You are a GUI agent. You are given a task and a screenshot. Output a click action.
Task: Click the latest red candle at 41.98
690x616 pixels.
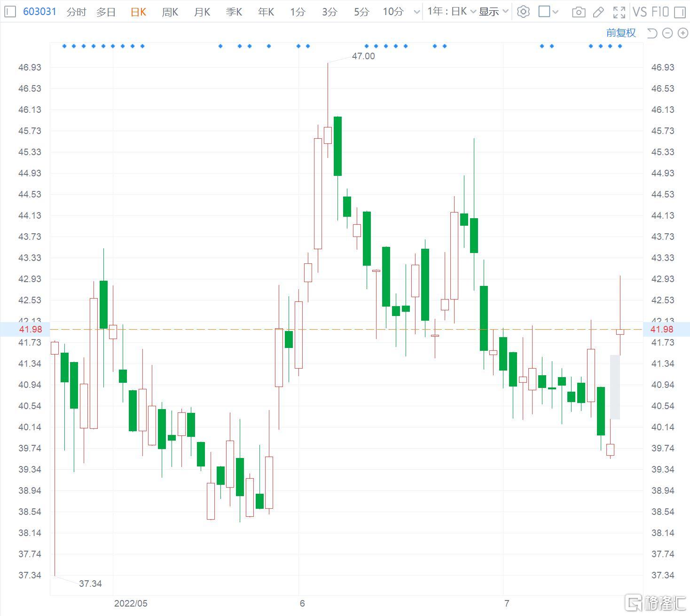point(620,332)
